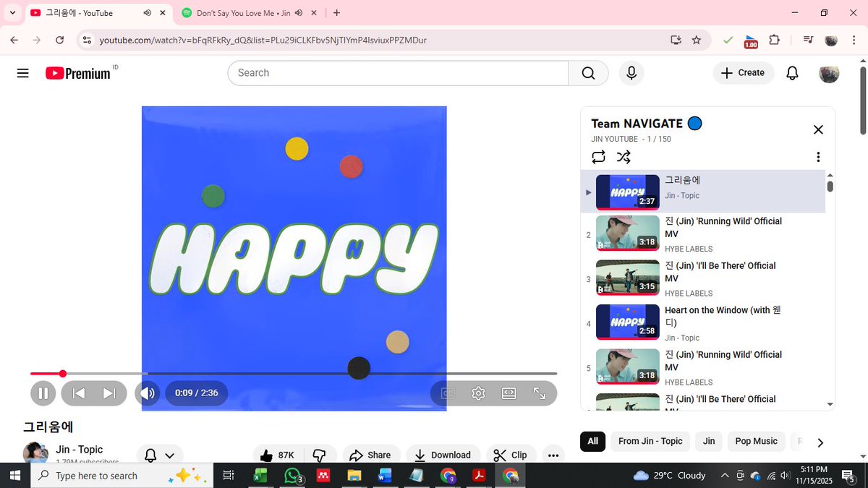Image resolution: width=868 pixels, height=488 pixels.
Task: Play Heart on the Window playlist item
Action: pyautogui.click(x=703, y=323)
